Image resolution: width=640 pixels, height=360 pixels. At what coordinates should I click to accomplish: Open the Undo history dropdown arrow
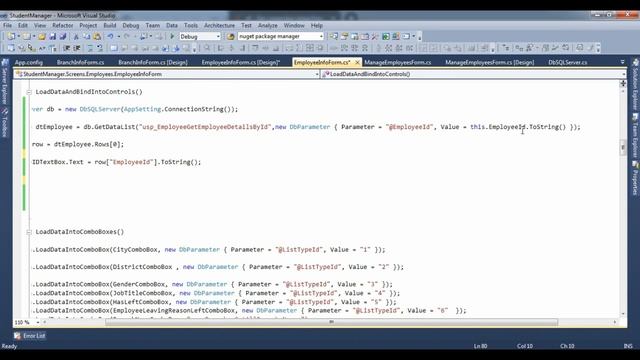(119, 36)
